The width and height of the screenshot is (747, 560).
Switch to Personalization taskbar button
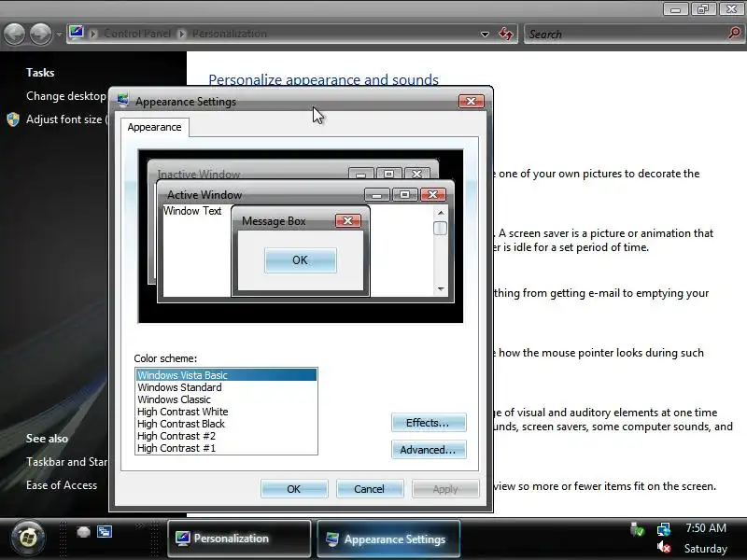pos(239,539)
